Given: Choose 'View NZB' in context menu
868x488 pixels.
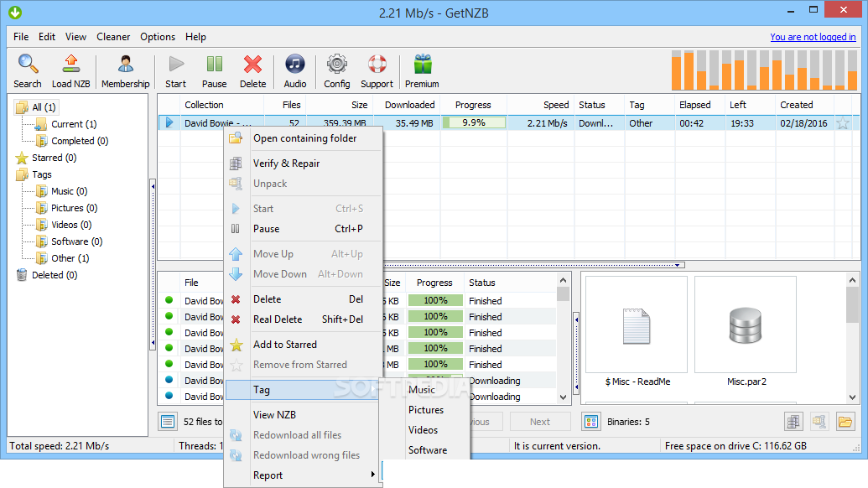Looking at the screenshot, I should [x=304, y=414].
